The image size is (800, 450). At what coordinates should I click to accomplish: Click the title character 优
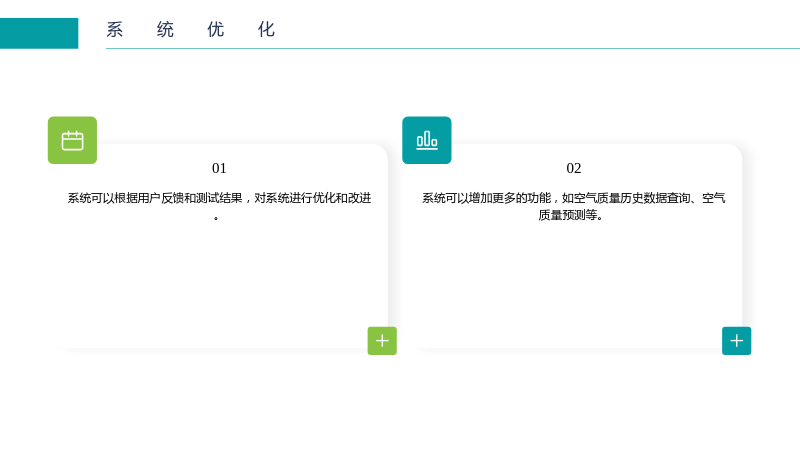(216, 30)
